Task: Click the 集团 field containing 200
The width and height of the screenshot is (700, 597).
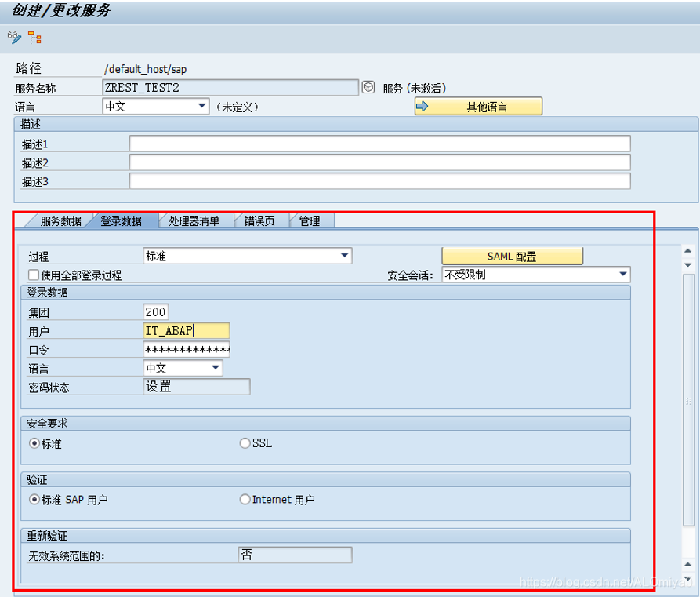Action: coord(156,312)
